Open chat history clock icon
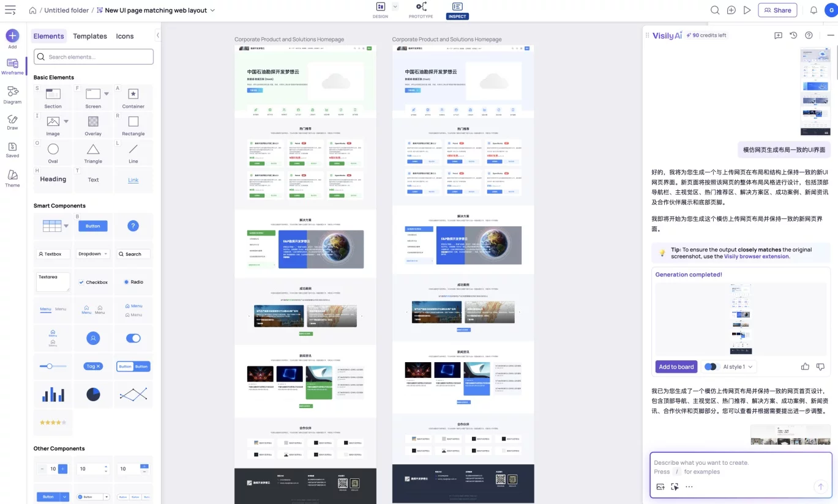This screenshot has height=504, width=838. 793,35
